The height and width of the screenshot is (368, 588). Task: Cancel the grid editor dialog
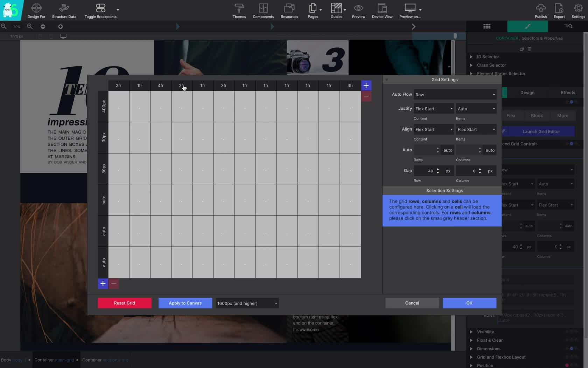pyautogui.click(x=412, y=303)
